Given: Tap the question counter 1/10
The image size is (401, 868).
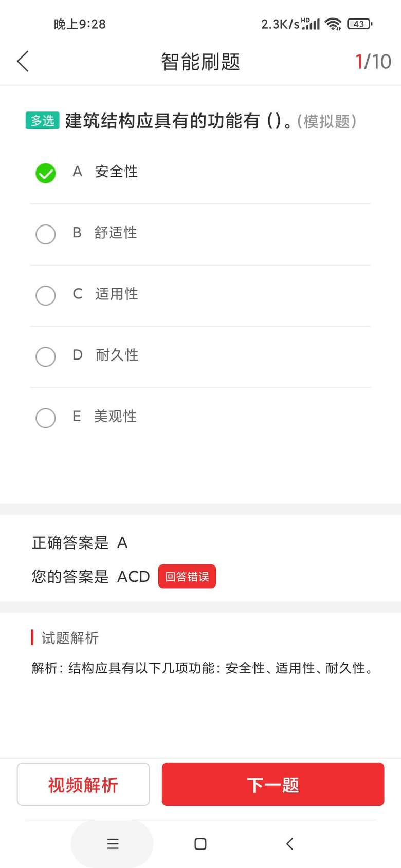Looking at the screenshot, I should (373, 62).
